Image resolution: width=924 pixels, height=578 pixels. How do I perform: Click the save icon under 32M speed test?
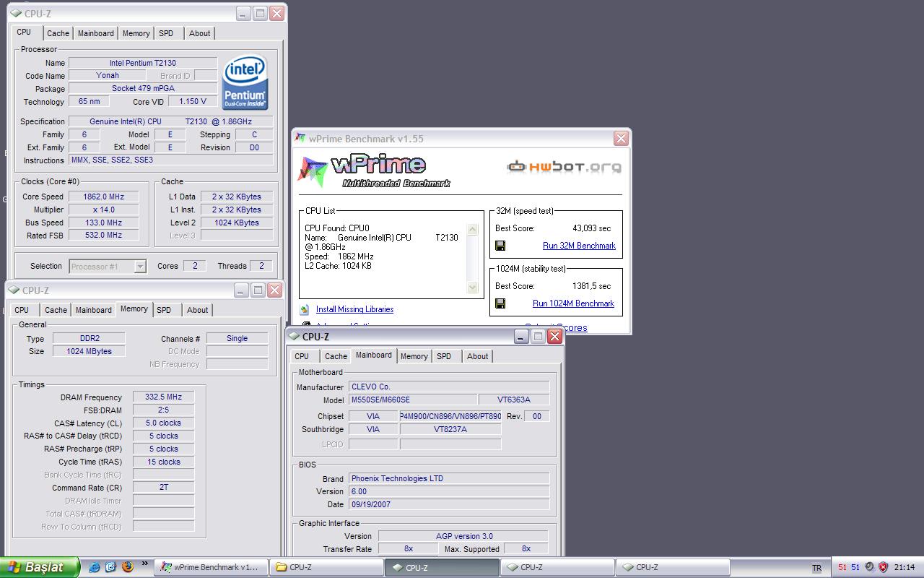[x=500, y=246]
